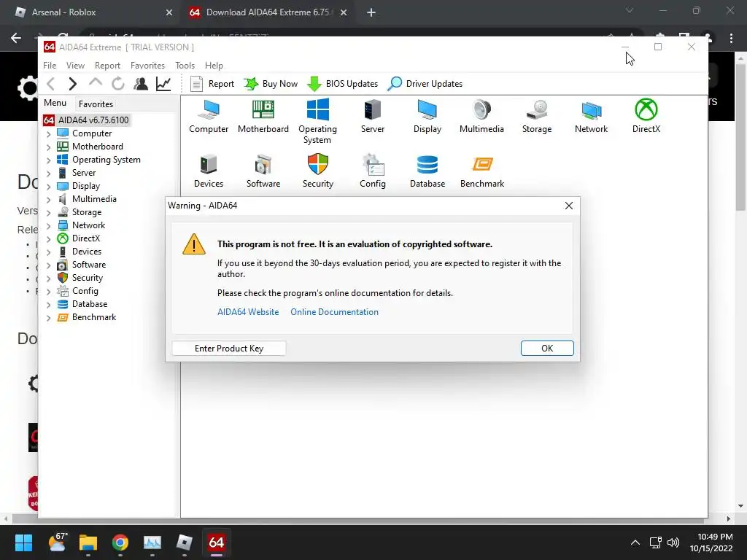The image size is (747, 560).
Task: Open the Multimedia speaker icon in main panel
Action: pyautogui.click(x=481, y=116)
